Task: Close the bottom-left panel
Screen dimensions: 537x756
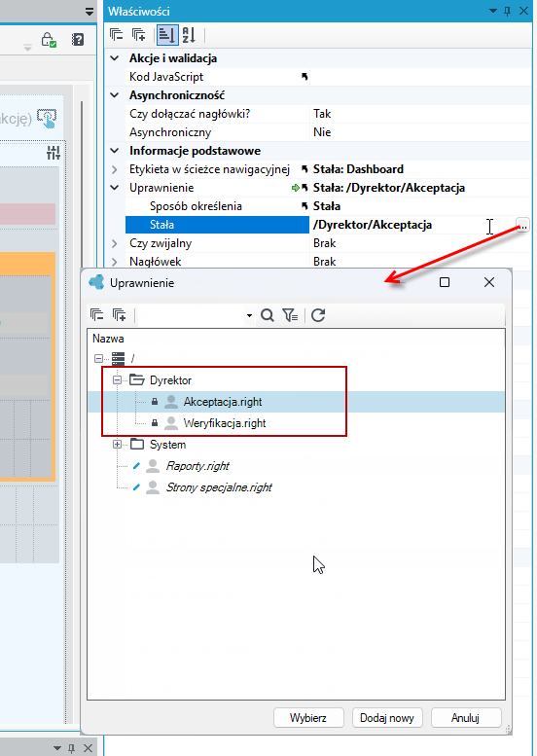Action: tap(88, 748)
